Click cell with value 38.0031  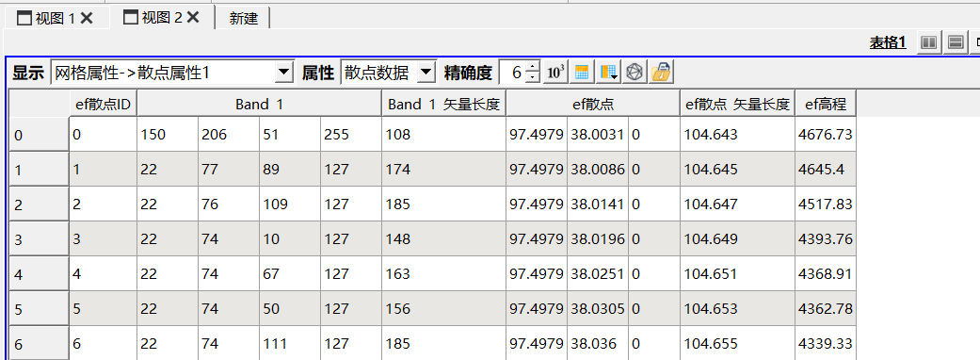598,134
